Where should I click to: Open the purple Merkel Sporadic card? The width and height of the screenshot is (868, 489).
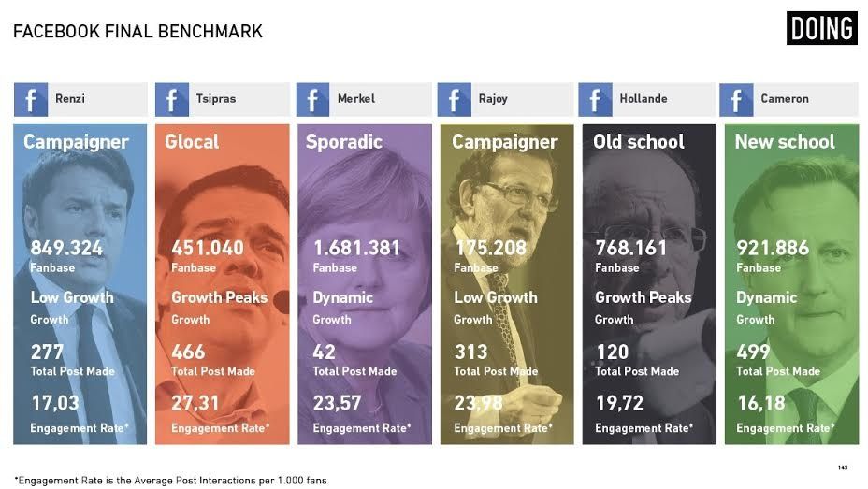(x=364, y=284)
